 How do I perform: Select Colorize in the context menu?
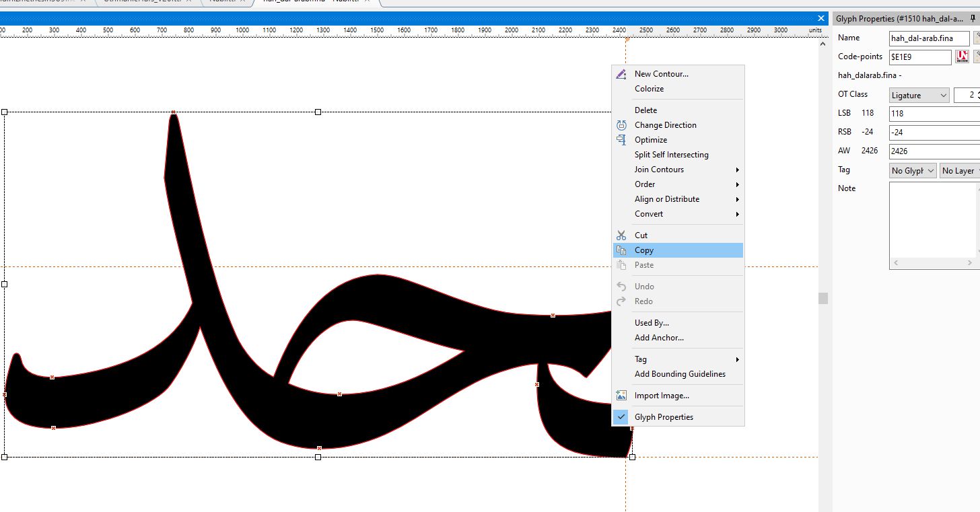[678, 89]
